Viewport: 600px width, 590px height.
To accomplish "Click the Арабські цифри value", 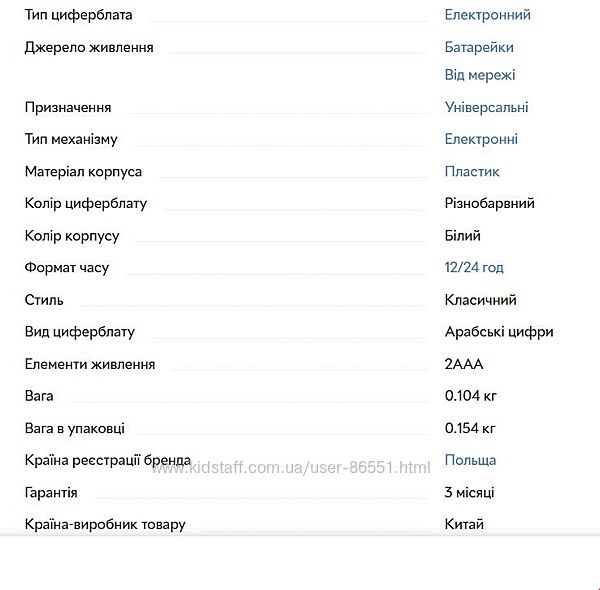I will pos(498,331).
